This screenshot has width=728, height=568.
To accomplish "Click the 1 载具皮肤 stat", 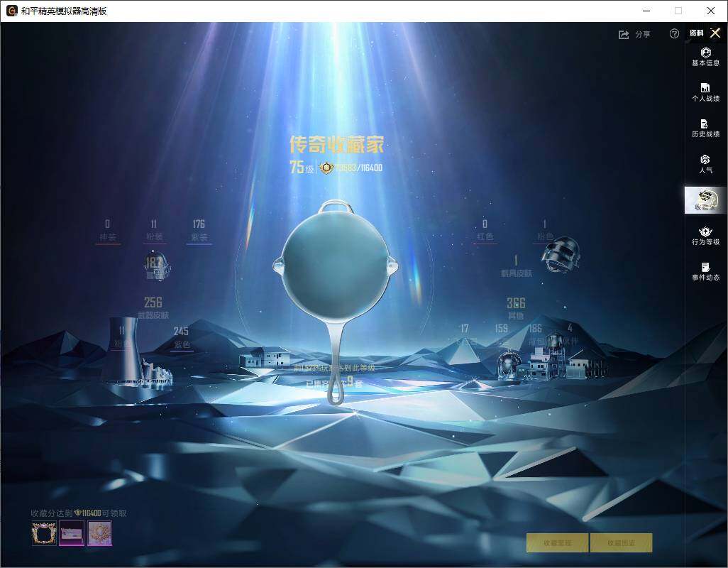I will tap(517, 266).
